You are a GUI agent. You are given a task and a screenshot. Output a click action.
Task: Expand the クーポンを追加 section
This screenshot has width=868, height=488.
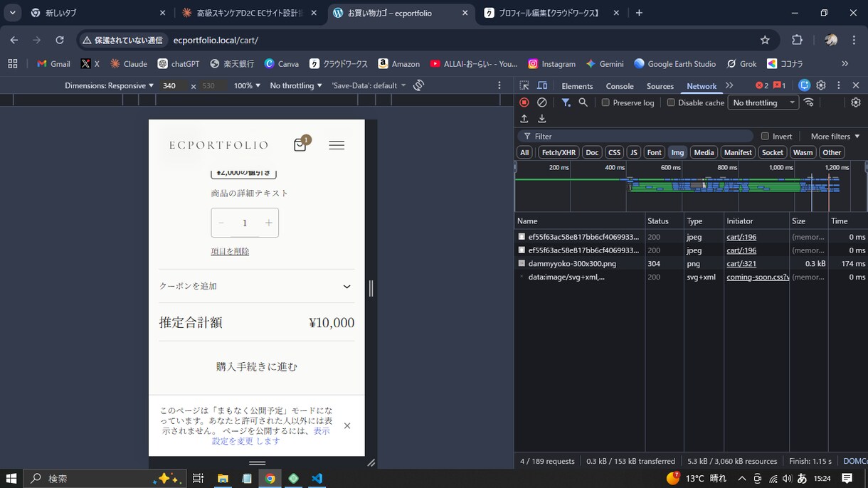pos(257,286)
